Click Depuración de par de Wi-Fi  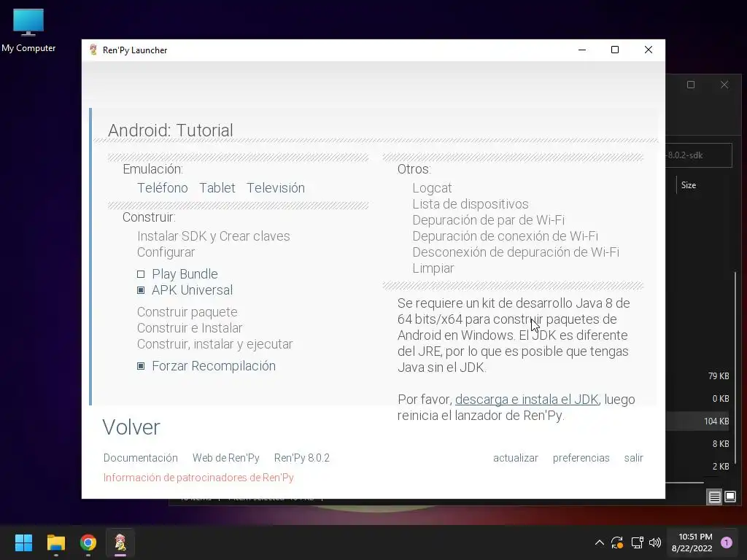(x=488, y=220)
